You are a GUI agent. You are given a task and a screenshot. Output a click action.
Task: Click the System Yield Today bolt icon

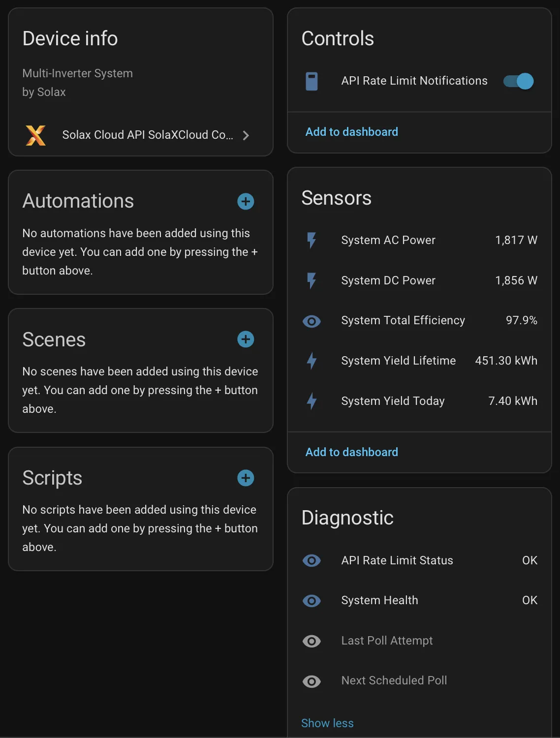(x=311, y=401)
